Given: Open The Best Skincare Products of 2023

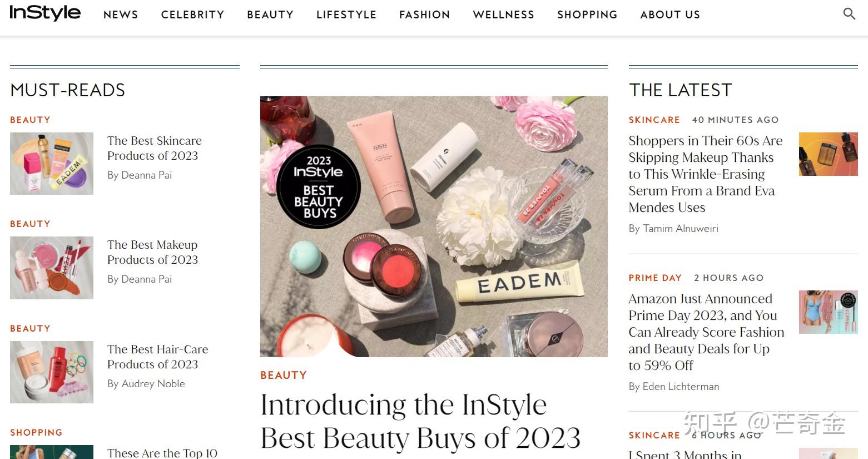Looking at the screenshot, I should [x=154, y=148].
